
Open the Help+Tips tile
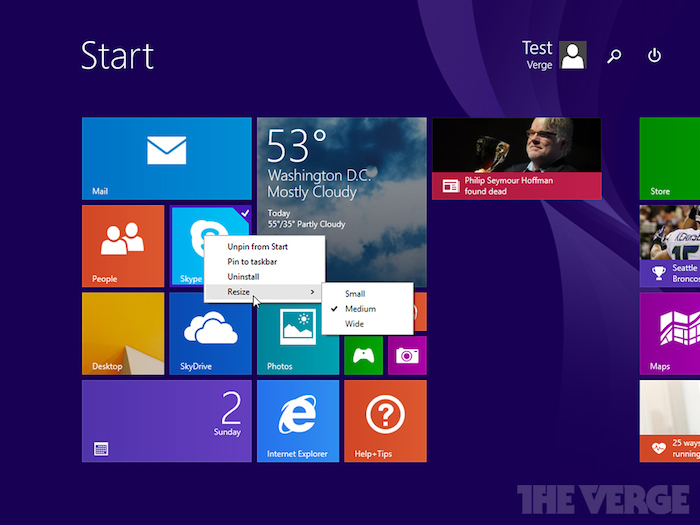click(x=385, y=421)
